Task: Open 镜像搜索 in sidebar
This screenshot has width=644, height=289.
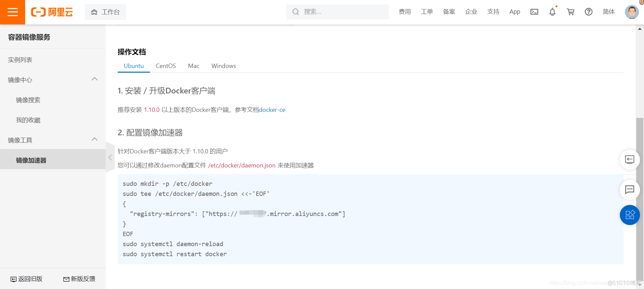Action: tap(28, 100)
